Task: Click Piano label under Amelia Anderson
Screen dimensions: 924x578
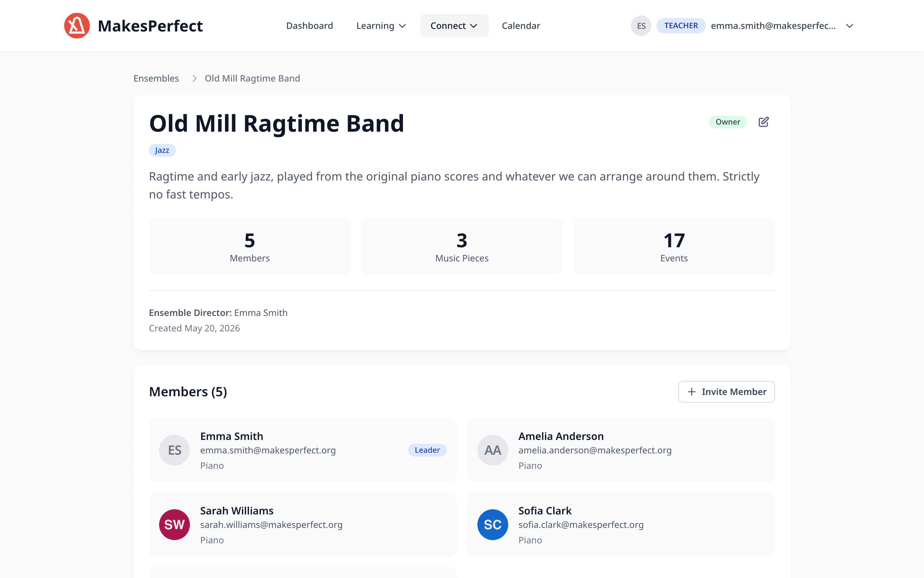Action: coord(530,466)
